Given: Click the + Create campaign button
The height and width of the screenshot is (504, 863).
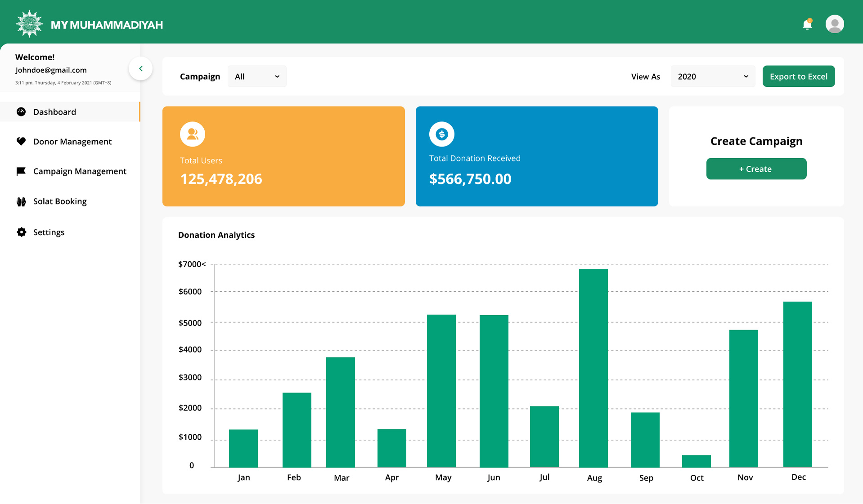Looking at the screenshot, I should click(x=756, y=169).
